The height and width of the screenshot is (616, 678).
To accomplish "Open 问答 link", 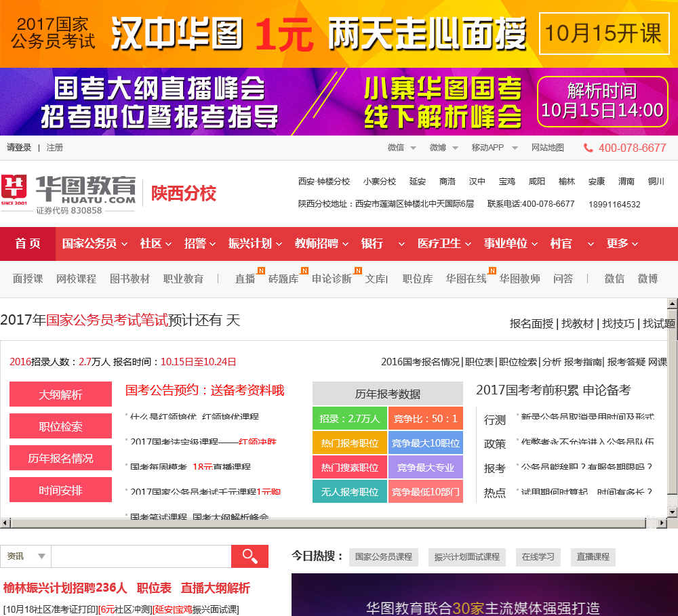I will click(563, 279).
